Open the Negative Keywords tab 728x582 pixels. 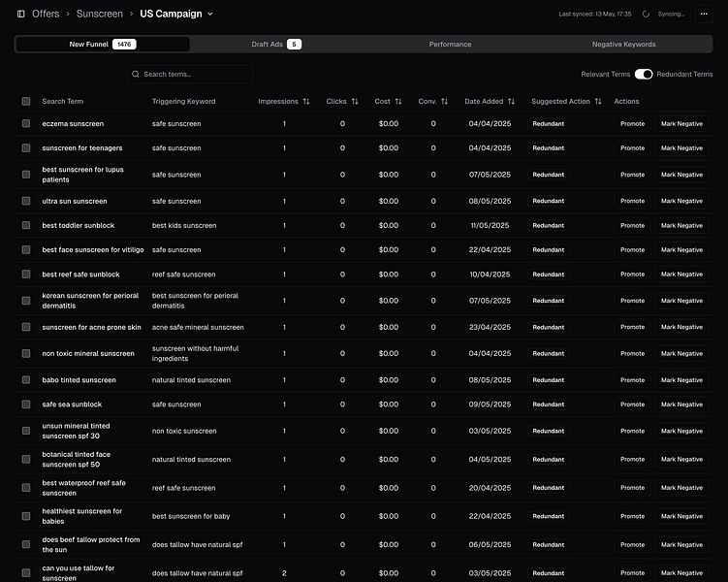pyautogui.click(x=623, y=44)
